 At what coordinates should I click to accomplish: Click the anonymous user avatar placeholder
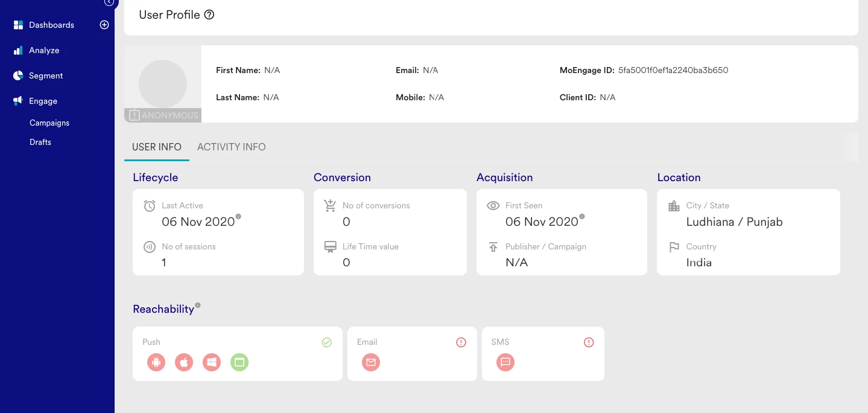coord(163,84)
